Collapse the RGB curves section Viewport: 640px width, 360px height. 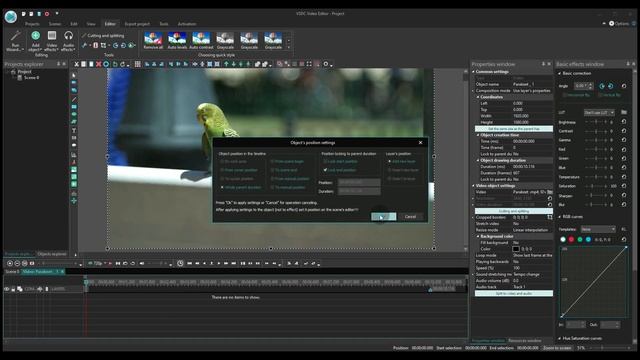pyautogui.click(x=560, y=217)
